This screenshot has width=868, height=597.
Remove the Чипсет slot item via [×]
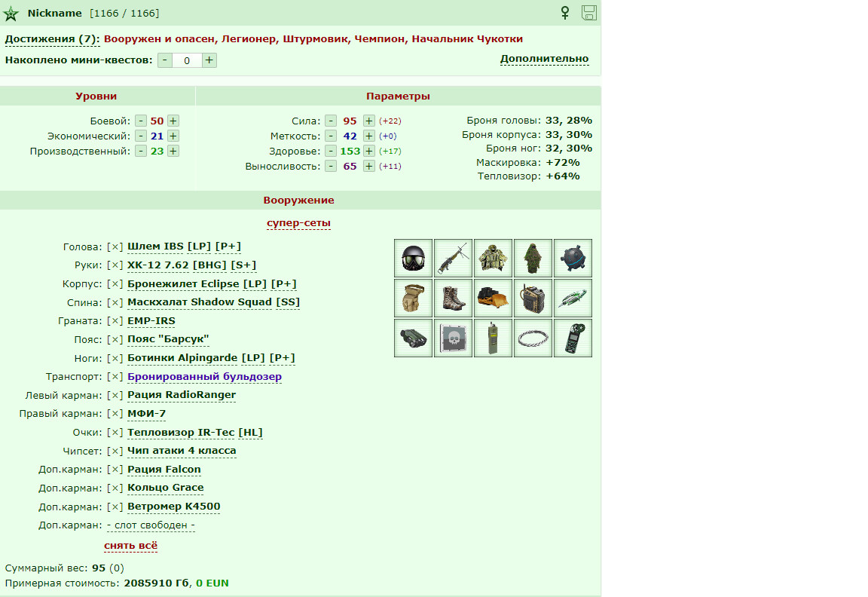point(115,451)
